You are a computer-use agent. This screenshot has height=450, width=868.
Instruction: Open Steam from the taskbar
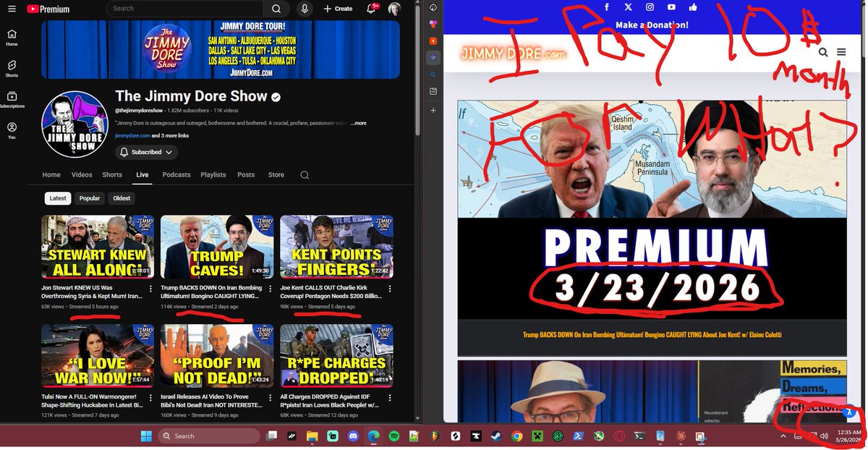496,436
